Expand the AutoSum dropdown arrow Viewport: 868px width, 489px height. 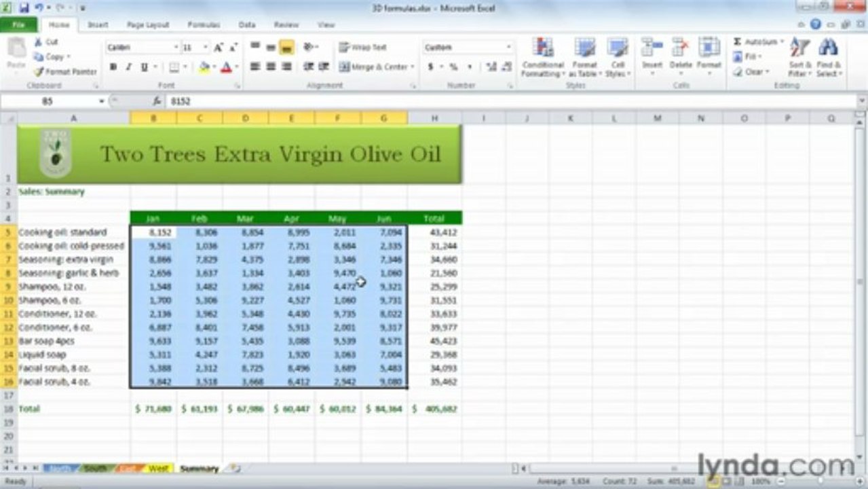(x=782, y=42)
